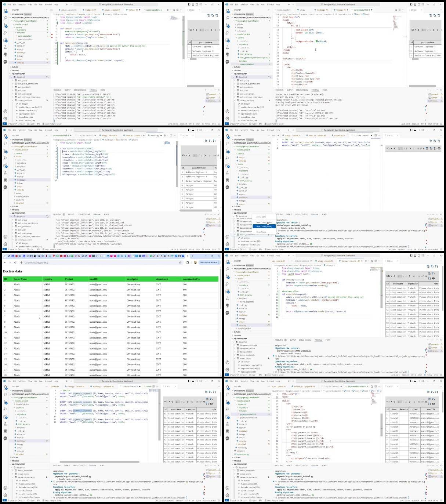The width and height of the screenshot is (446, 504).
Task: Select Show Table context menu entry
Action: (261, 217)
